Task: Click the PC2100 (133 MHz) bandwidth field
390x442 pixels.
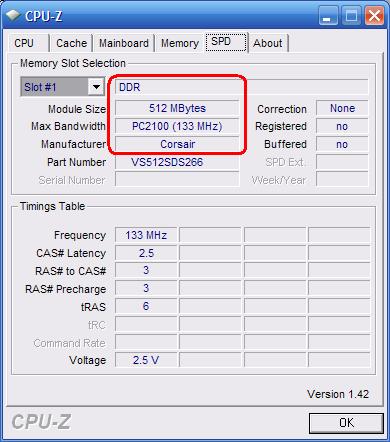Action: click(177, 126)
